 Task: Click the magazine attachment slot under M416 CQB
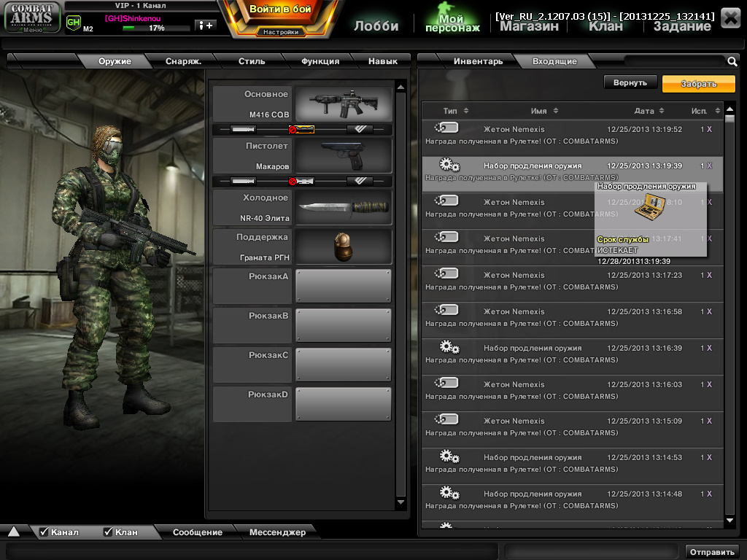360,129
